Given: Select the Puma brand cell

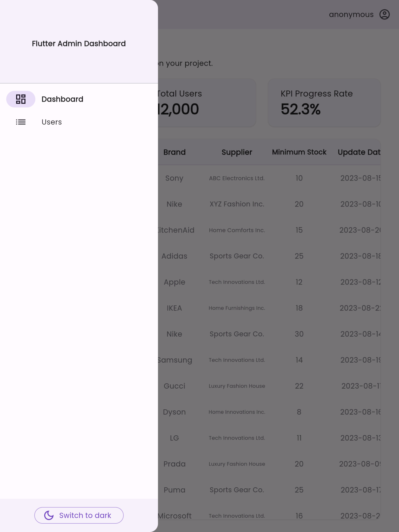Looking at the screenshot, I should click(x=174, y=490).
